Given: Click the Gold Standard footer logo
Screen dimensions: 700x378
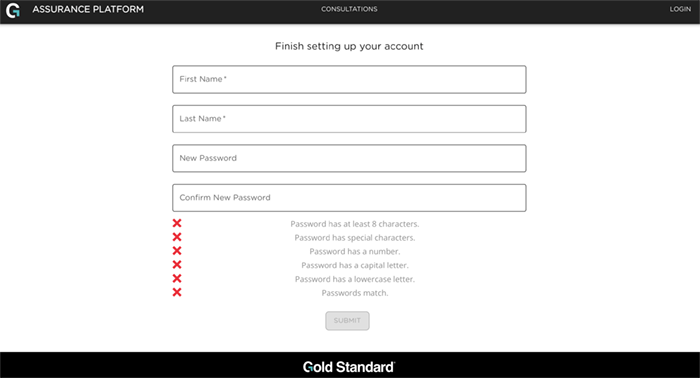Looking at the screenshot, I should click(x=349, y=367).
